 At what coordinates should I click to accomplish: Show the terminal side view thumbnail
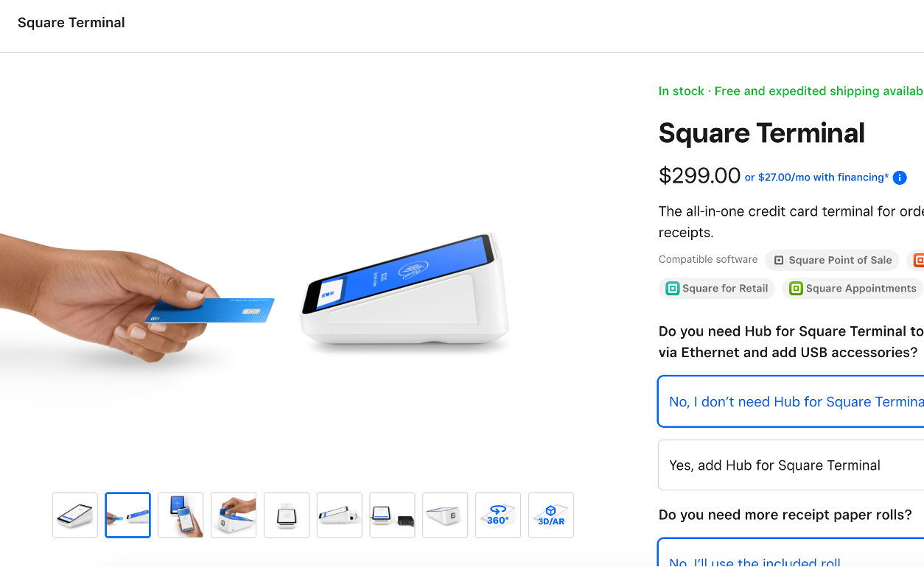click(x=340, y=515)
